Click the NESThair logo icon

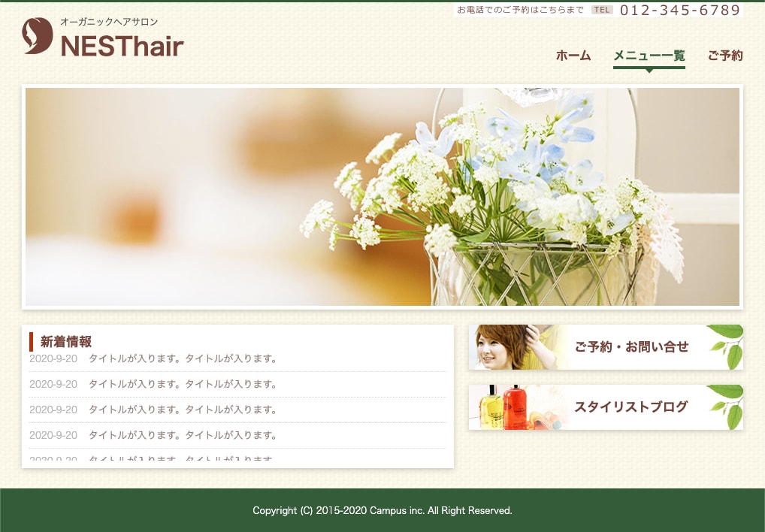pos(38,36)
